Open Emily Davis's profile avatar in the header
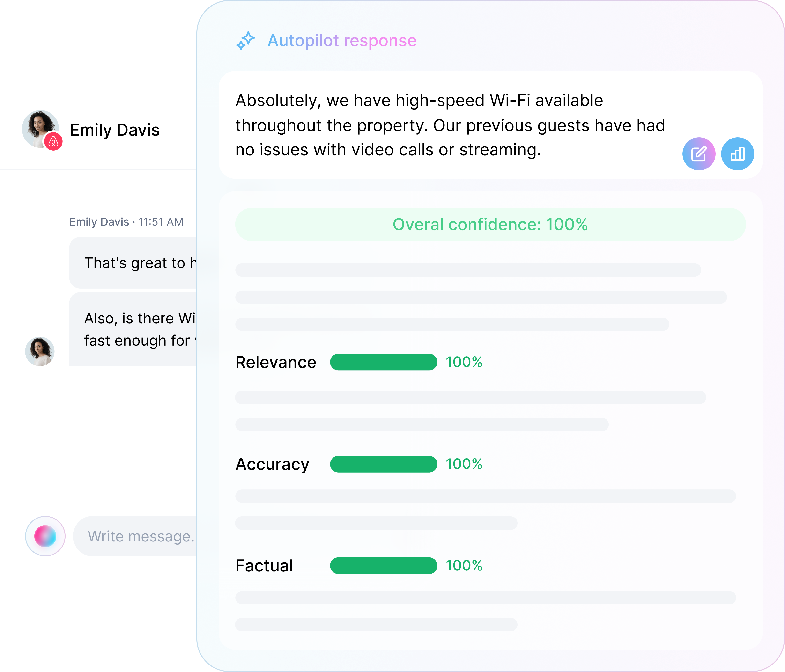This screenshot has height=672, width=785. [x=41, y=129]
